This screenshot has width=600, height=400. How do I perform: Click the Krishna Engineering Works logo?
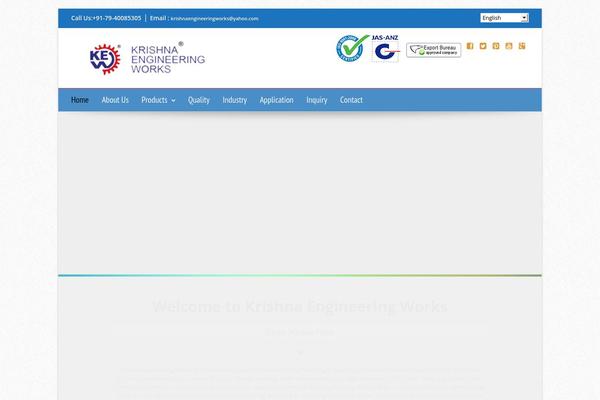point(147,59)
